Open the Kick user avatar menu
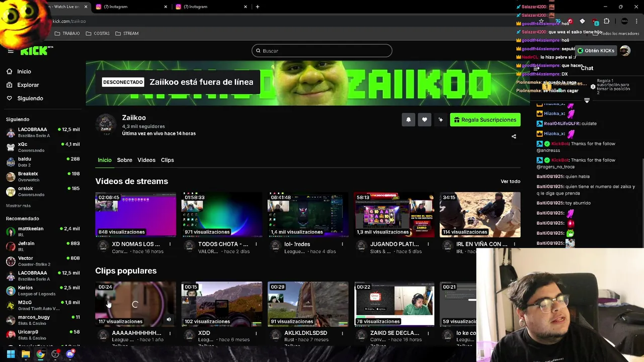 [625, 51]
